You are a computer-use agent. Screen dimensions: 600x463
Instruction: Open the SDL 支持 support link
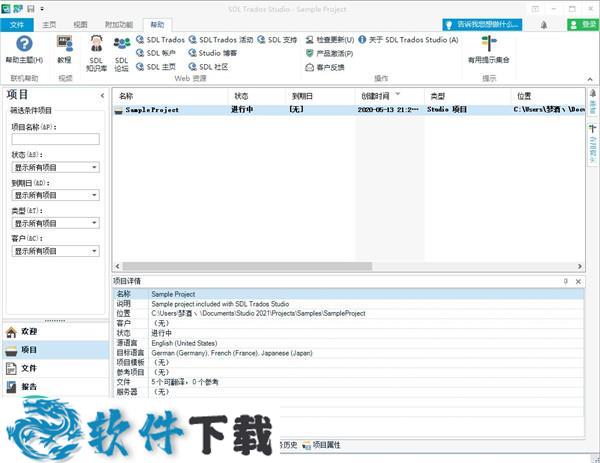(x=277, y=40)
